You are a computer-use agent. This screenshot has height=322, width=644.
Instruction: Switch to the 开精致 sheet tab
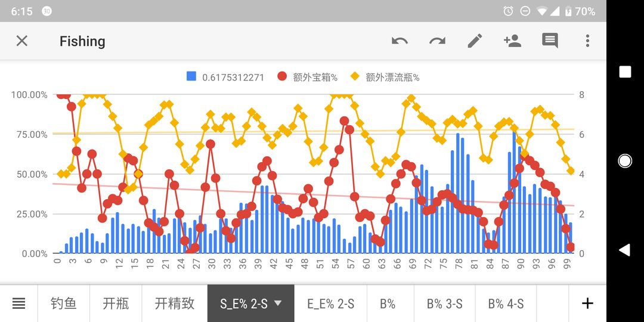pyautogui.click(x=175, y=304)
